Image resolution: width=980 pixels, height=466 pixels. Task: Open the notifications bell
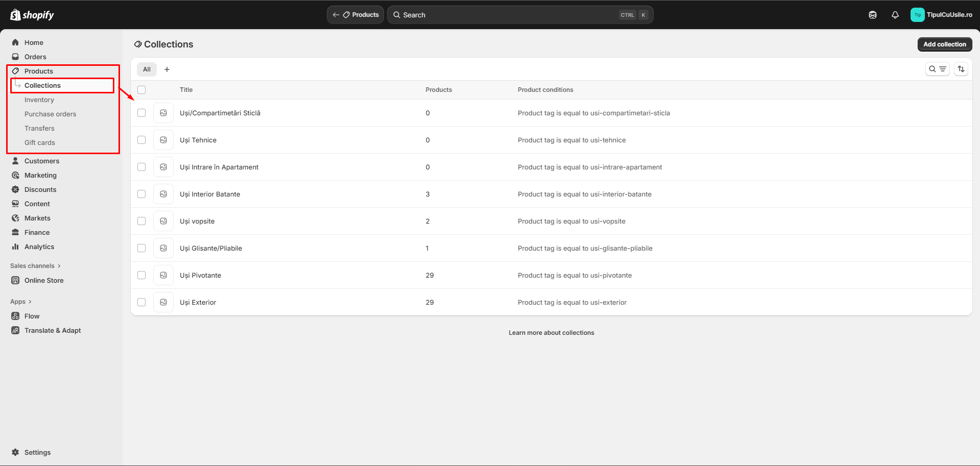[895, 15]
